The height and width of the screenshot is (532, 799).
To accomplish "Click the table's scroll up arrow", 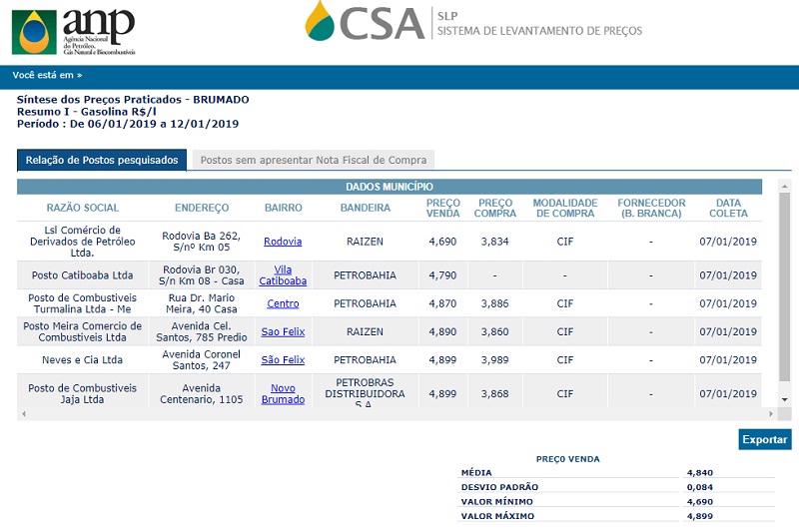I will point(784,187).
